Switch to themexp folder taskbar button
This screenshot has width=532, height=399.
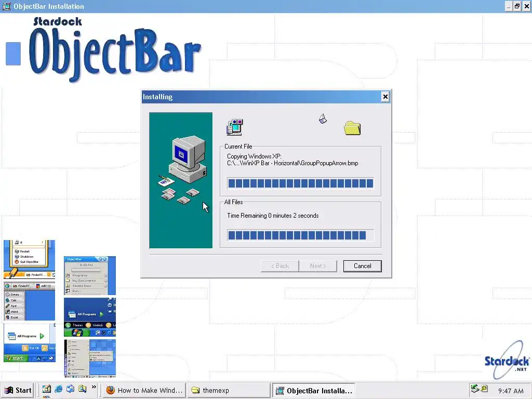coord(229,390)
